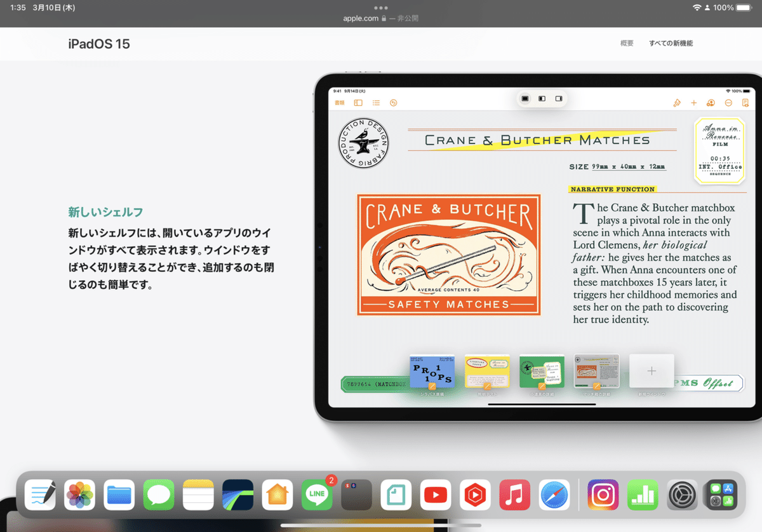This screenshot has width=762, height=532.
Task: Click the iPadOS 15 page title
Action: (99, 44)
